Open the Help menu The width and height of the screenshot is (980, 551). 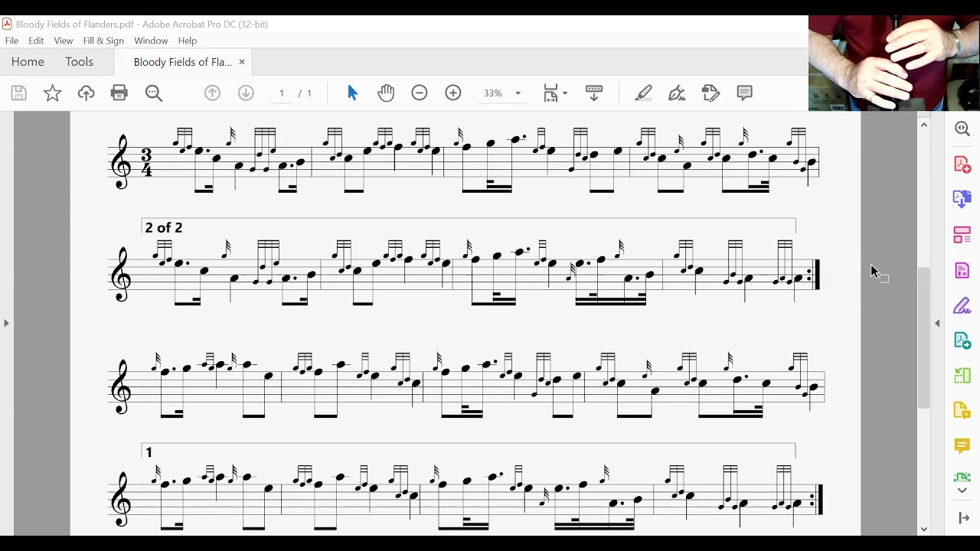point(188,41)
